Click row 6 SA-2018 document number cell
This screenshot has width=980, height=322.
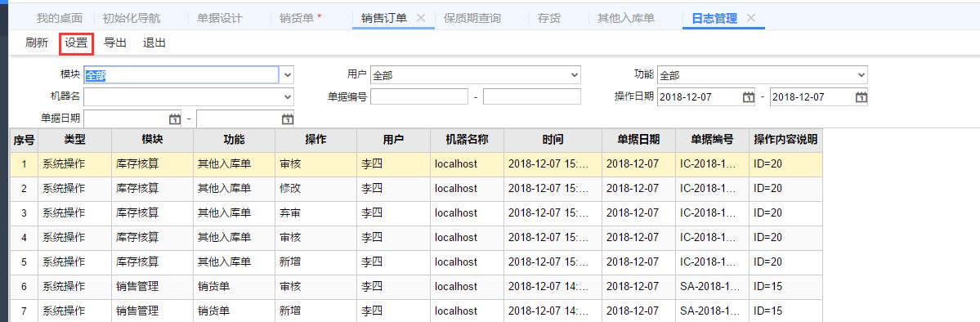(x=713, y=286)
